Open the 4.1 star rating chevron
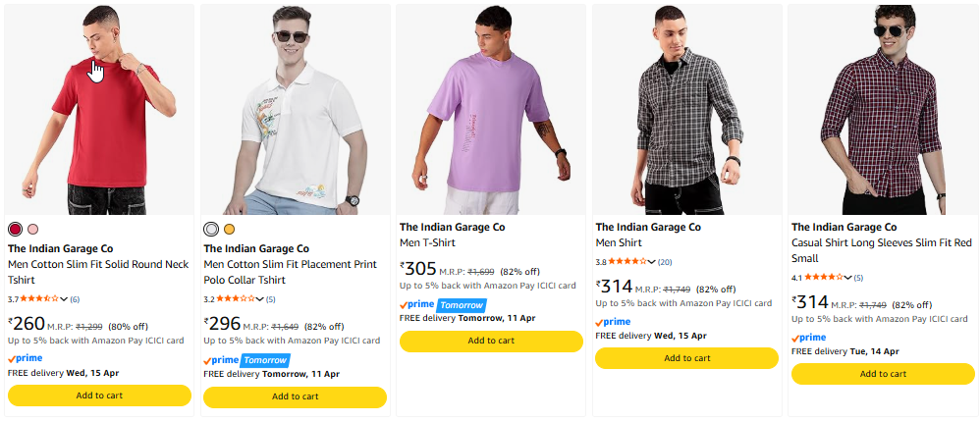 point(848,278)
